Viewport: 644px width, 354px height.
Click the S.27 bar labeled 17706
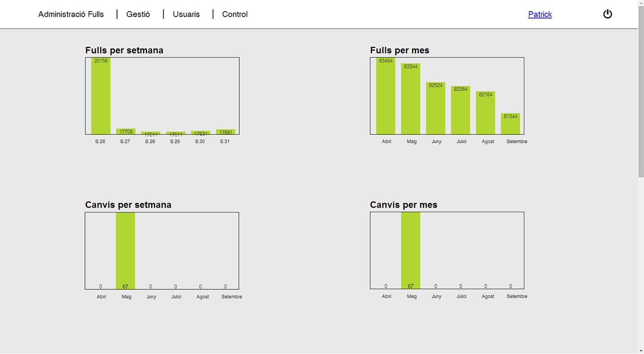coord(126,132)
